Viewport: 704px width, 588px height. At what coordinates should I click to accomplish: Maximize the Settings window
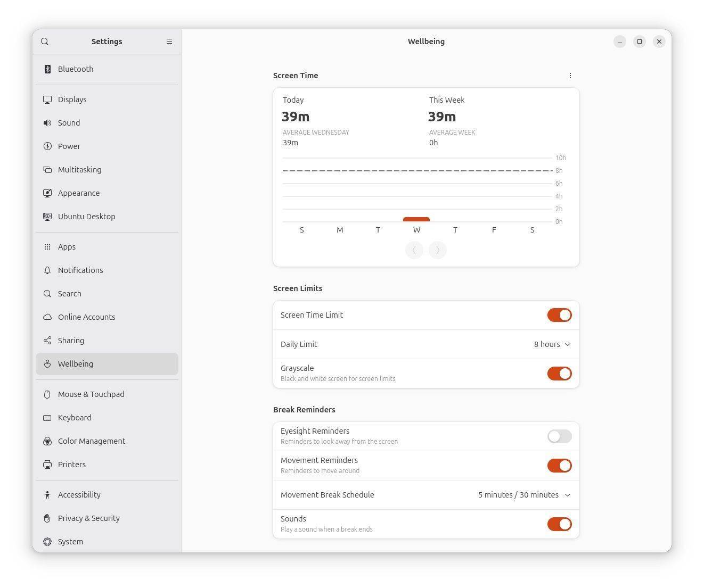[640, 42]
